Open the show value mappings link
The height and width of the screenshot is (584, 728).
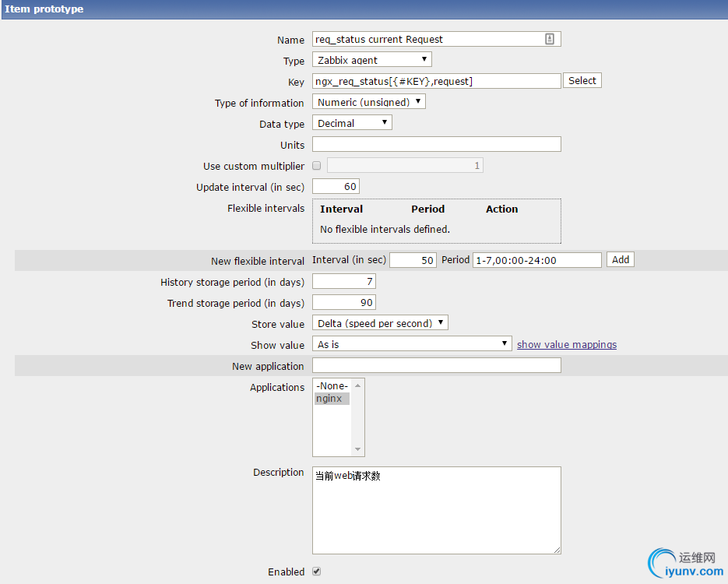tap(566, 344)
